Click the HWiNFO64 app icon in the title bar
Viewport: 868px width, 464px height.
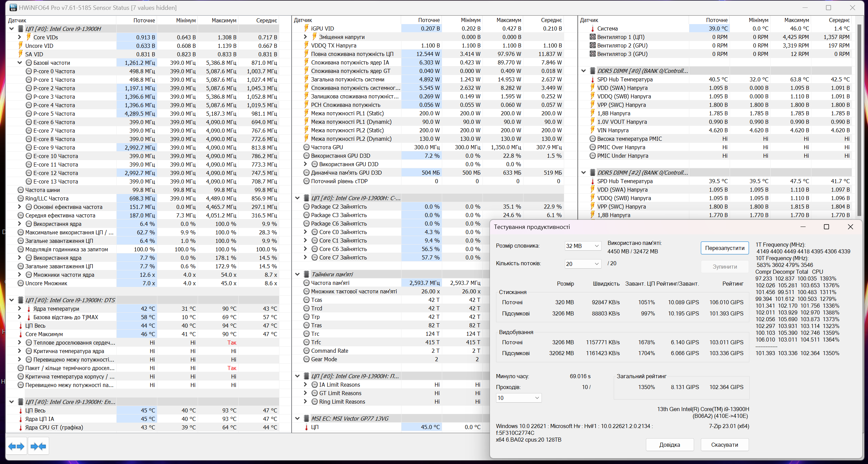[13, 7]
